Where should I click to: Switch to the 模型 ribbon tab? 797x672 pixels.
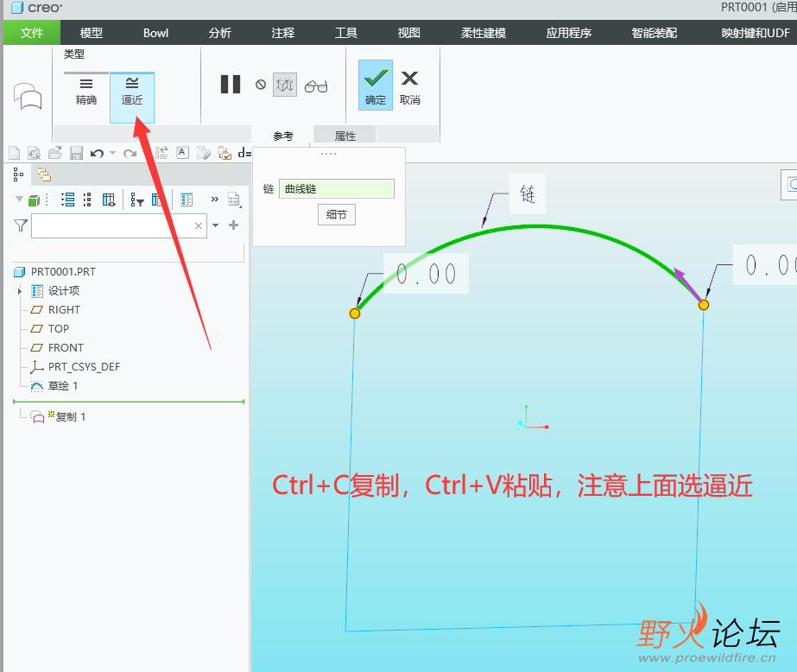click(x=92, y=33)
